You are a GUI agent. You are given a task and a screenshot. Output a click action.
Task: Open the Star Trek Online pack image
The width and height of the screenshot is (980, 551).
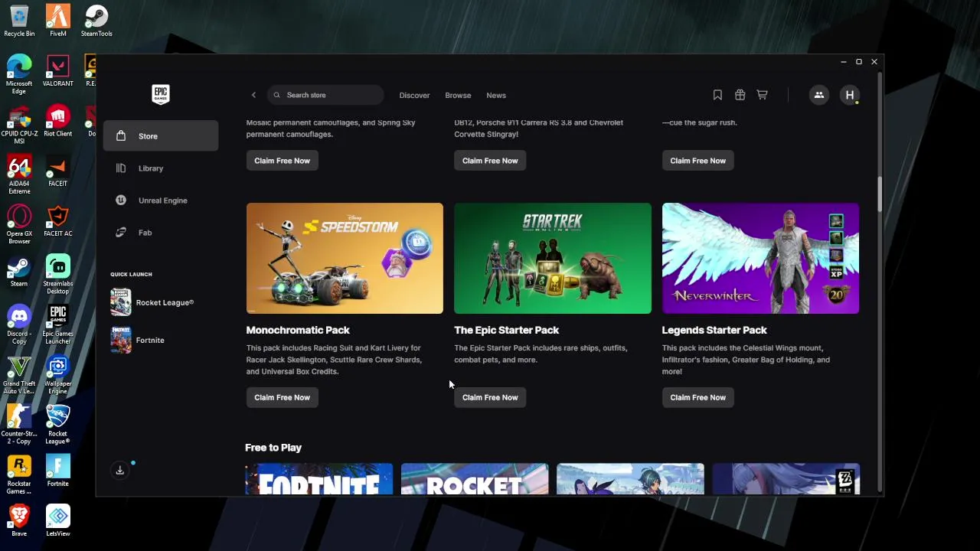click(x=553, y=258)
